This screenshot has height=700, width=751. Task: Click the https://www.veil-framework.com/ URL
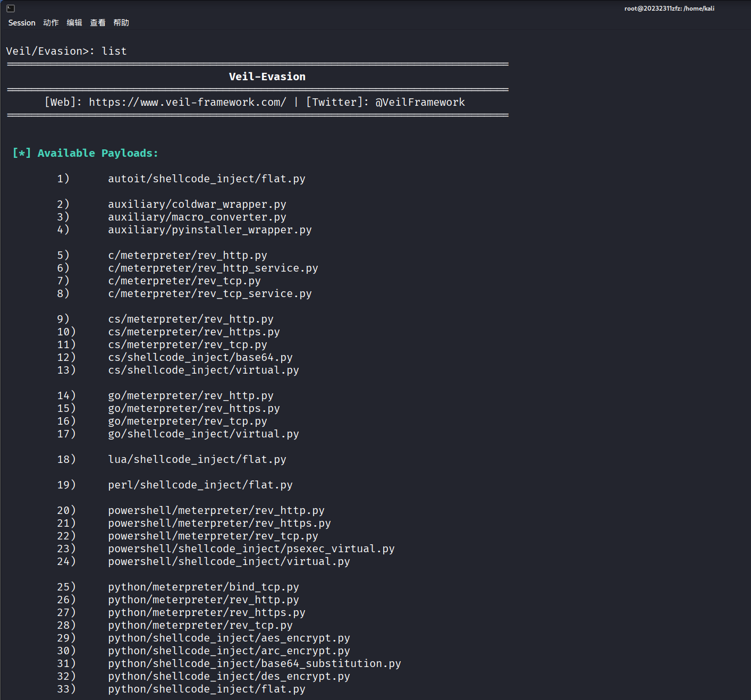click(188, 102)
